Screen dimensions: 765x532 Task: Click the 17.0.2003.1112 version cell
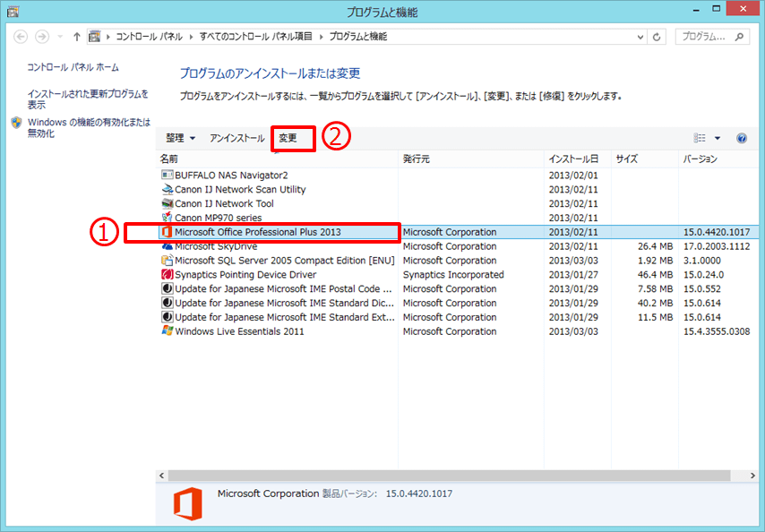tap(717, 246)
